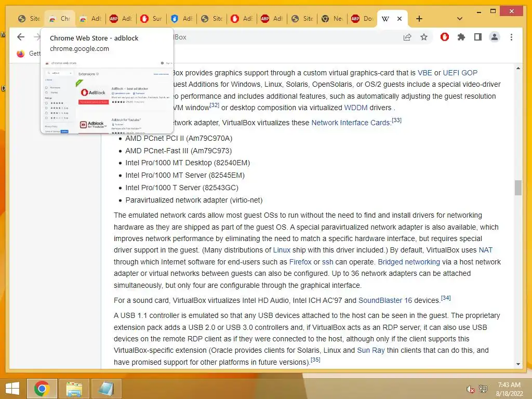Open the taskbar clock showing 7:43 AM

click(509, 389)
